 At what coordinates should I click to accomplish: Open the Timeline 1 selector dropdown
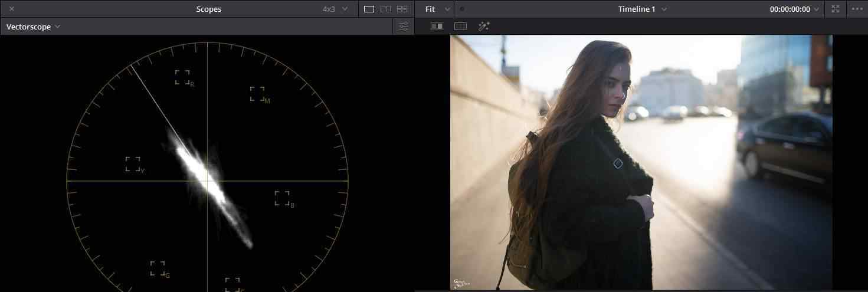click(643, 9)
